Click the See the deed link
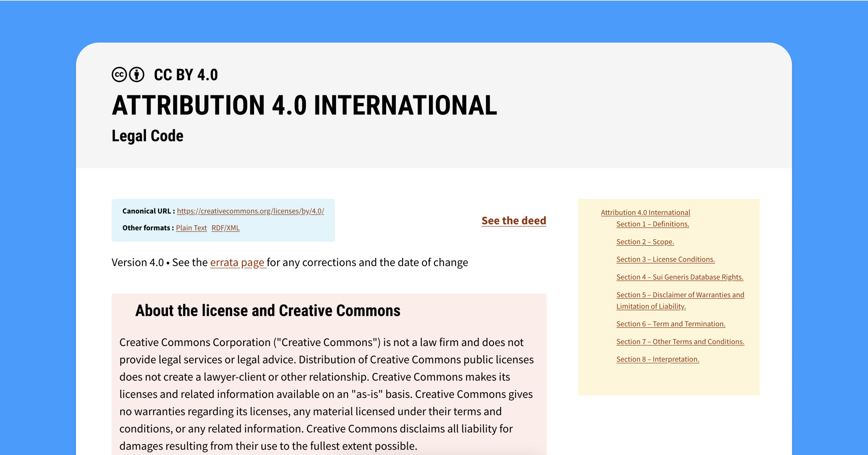Screen dimensions: 868x455 pos(514,220)
